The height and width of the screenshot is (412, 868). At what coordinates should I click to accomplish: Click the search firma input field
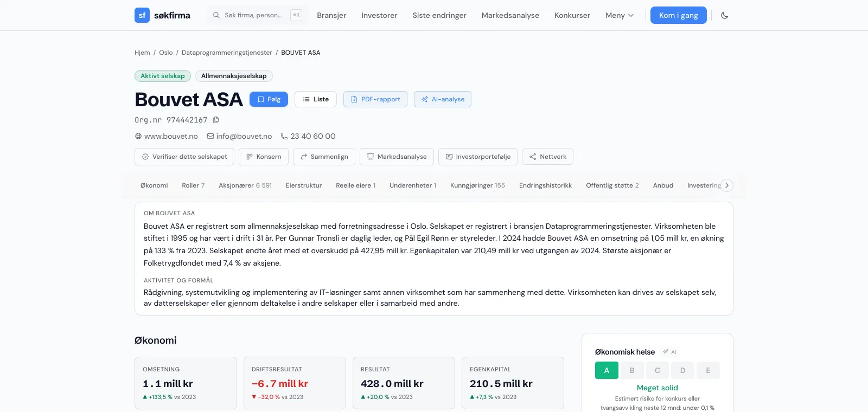[257, 15]
